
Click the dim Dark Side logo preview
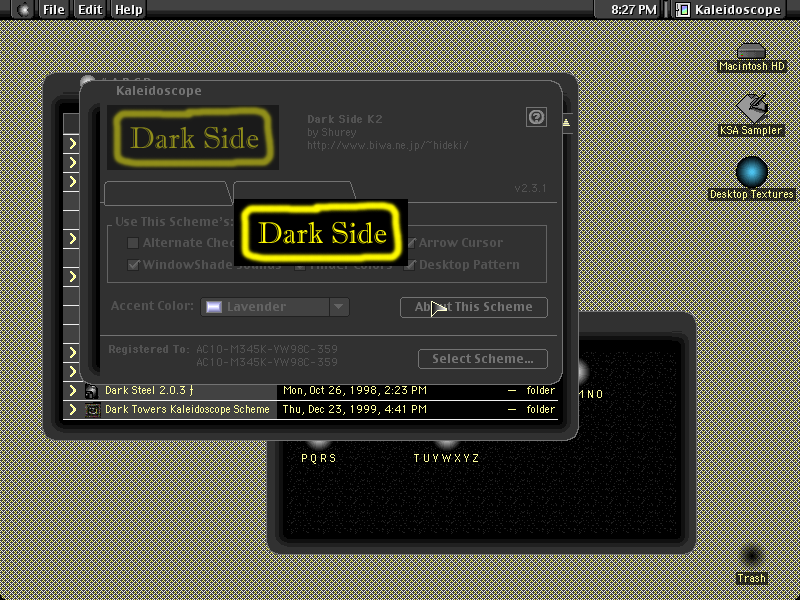(x=193, y=137)
